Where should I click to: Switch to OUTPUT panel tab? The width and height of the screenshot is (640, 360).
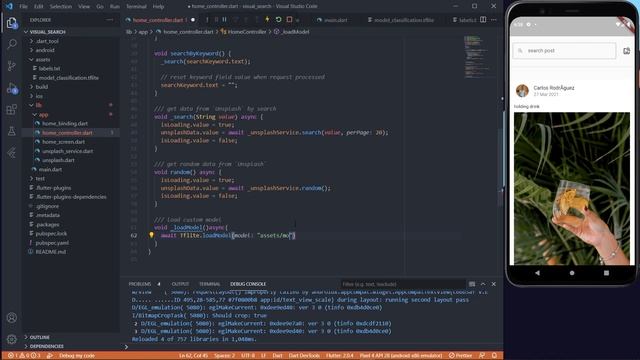point(180,284)
